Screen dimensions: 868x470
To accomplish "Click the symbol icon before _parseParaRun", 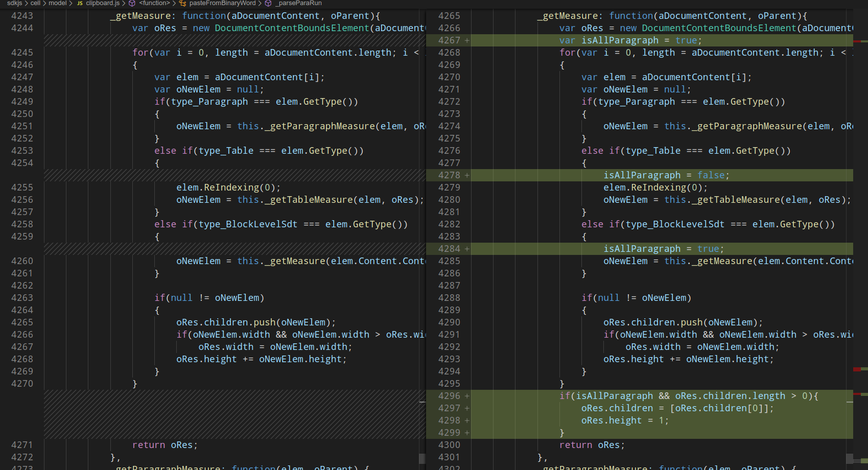I will click(x=268, y=3).
